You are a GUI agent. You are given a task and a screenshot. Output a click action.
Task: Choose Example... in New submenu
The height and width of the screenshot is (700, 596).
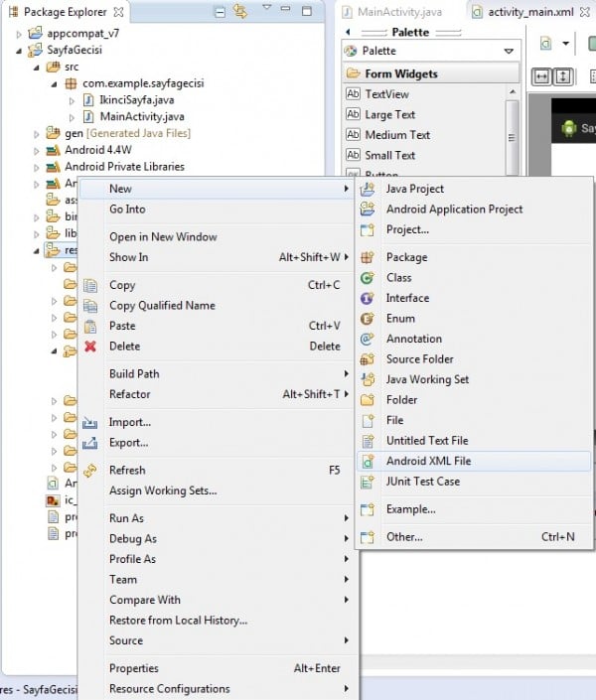coord(474,509)
